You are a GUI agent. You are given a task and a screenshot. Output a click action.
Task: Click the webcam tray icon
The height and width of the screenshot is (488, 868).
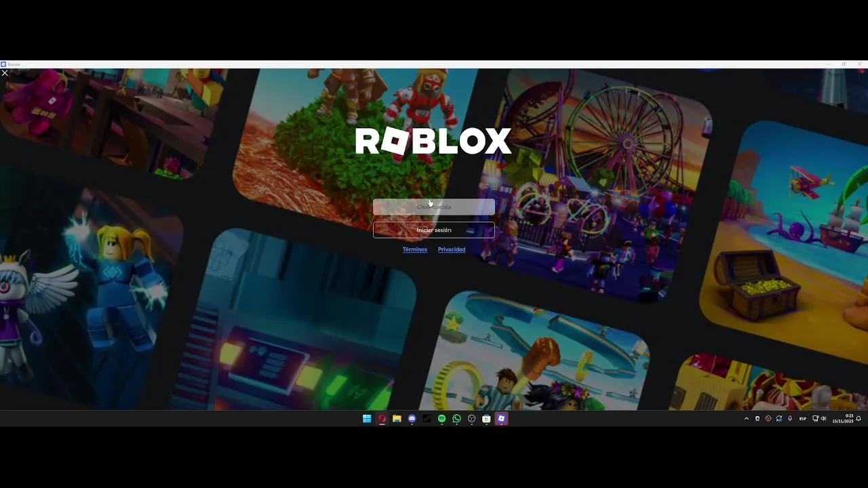757,419
